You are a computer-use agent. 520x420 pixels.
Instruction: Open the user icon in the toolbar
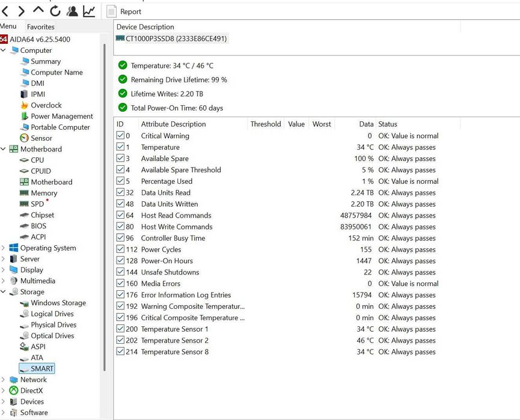[x=72, y=11]
